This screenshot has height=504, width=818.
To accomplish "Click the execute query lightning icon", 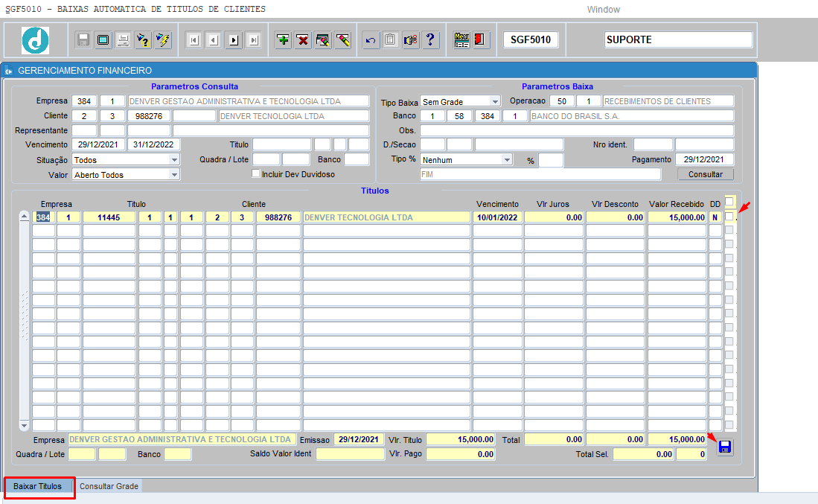I will [163, 39].
